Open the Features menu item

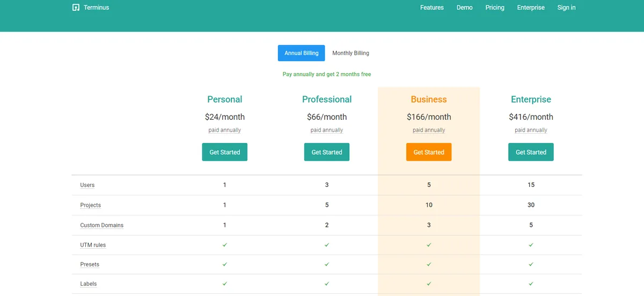(431, 8)
